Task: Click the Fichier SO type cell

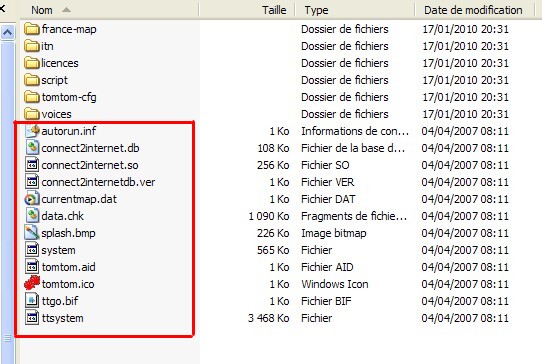Action: pyautogui.click(x=325, y=165)
